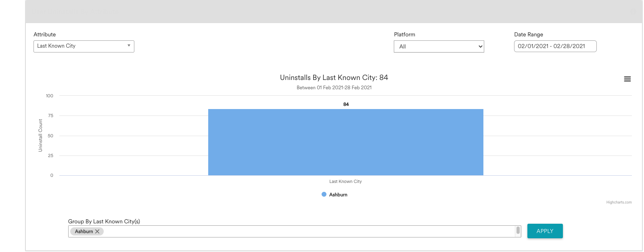Click inside the Group By cities input
Image resolution: width=644 pixels, height=252 pixels.
point(307,231)
